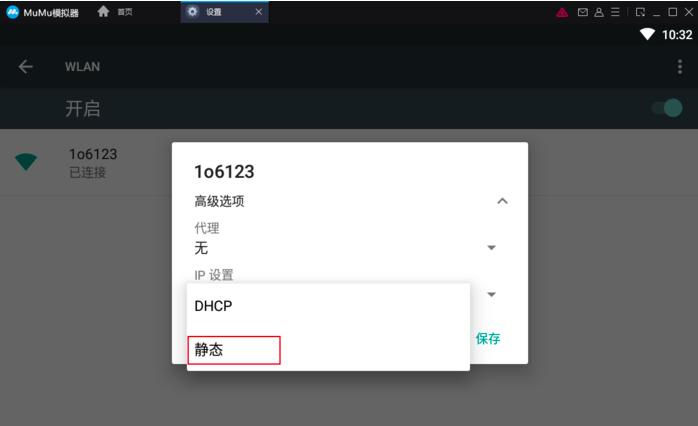The height and width of the screenshot is (426, 698).
Task: Select the 静态 static option
Action: point(329,349)
